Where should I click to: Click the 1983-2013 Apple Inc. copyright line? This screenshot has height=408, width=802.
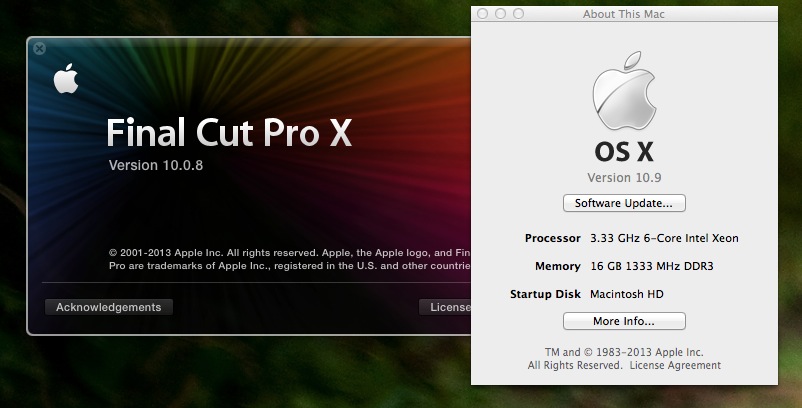tap(624, 352)
